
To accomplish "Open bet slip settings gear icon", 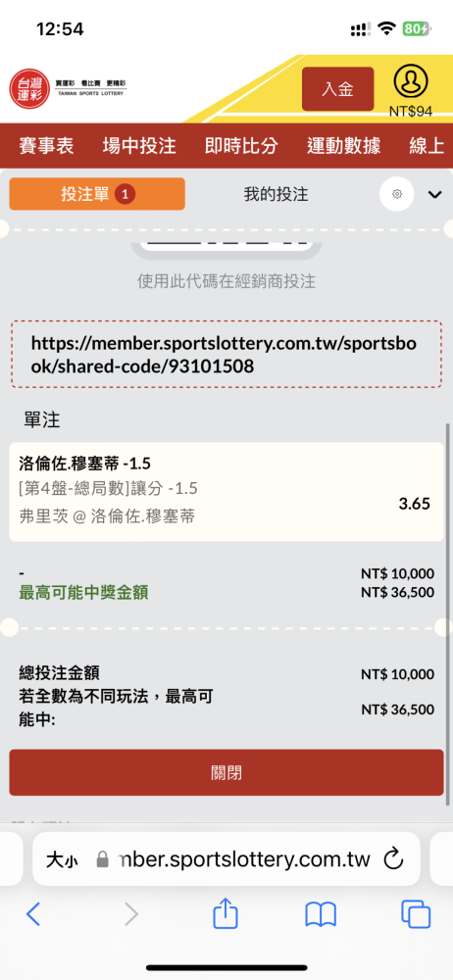I will pyautogui.click(x=397, y=194).
